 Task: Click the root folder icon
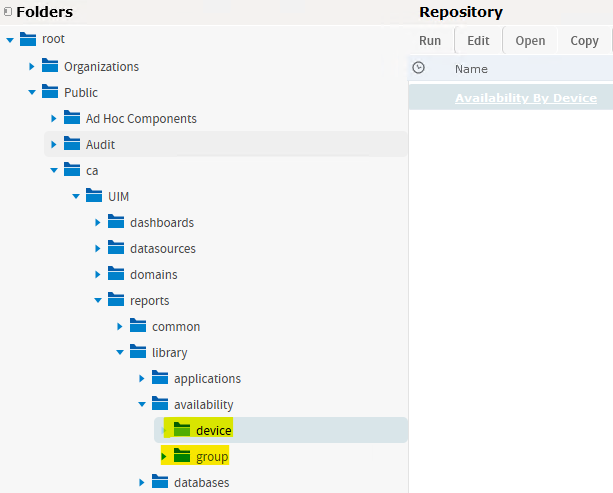tap(28, 39)
